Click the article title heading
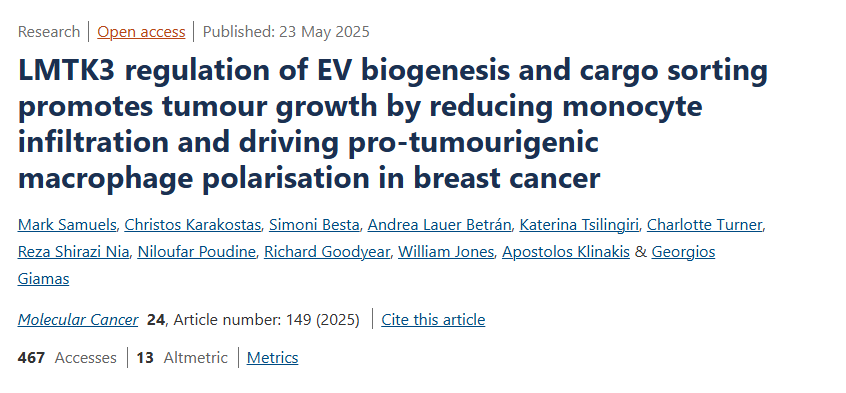 coord(393,125)
